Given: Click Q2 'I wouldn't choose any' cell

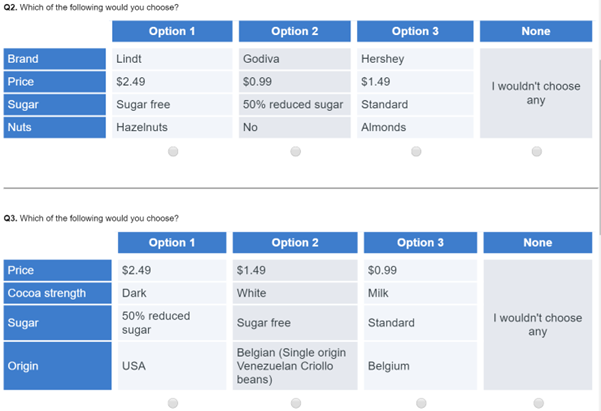Looking at the screenshot, I should point(536,93).
